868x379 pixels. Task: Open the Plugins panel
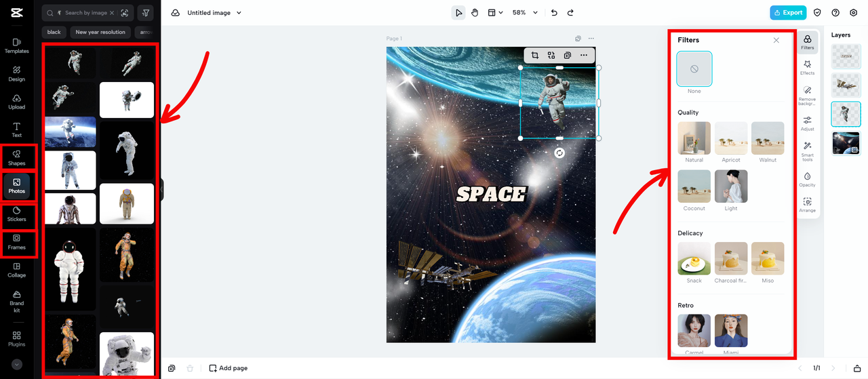16,338
